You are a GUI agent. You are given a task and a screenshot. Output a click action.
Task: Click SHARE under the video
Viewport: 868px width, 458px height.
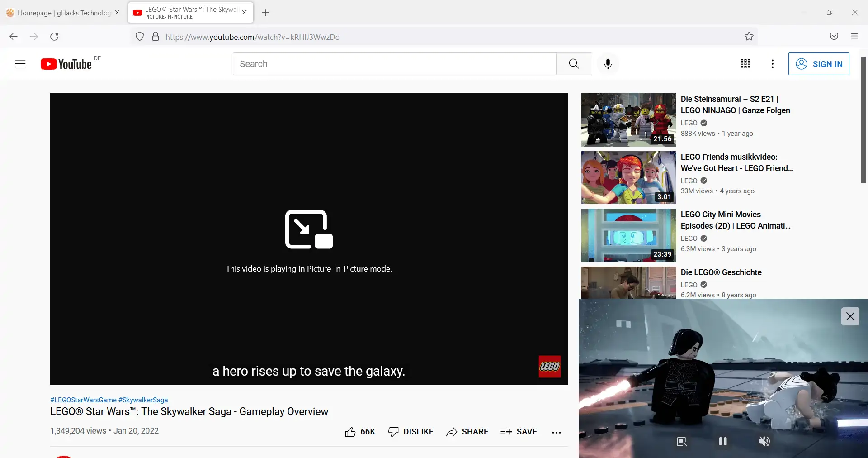click(467, 432)
